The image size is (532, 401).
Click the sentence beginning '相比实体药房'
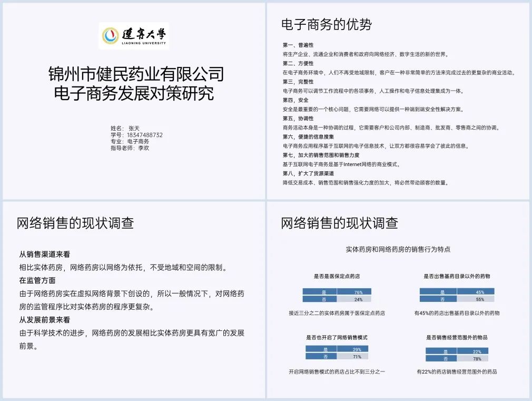pyautogui.click(x=123, y=267)
